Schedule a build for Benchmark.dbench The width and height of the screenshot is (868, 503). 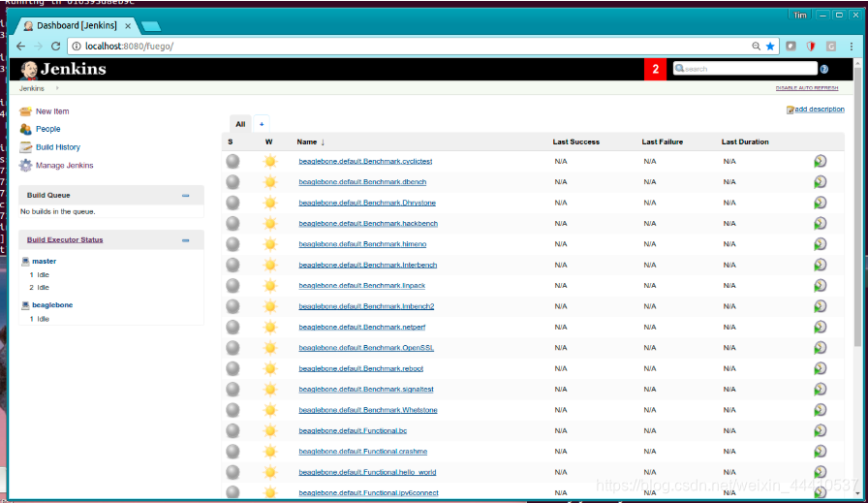tap(820, 181)
